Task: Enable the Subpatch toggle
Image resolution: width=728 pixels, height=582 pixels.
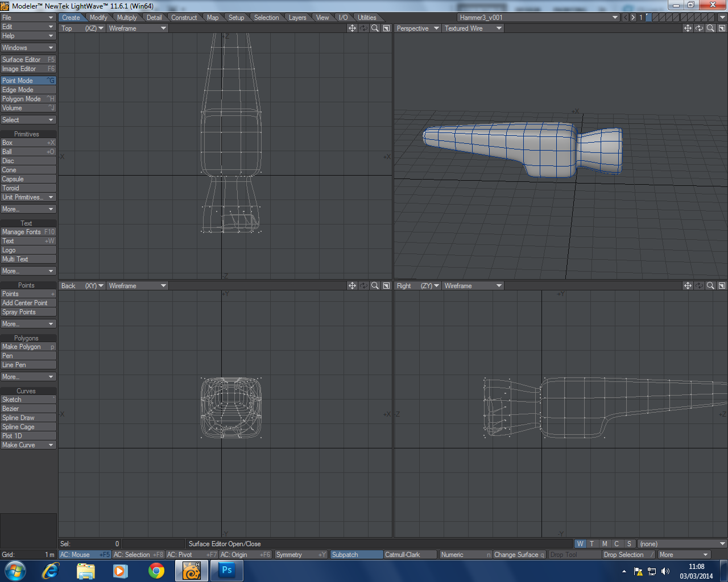Action: (356, 554)
